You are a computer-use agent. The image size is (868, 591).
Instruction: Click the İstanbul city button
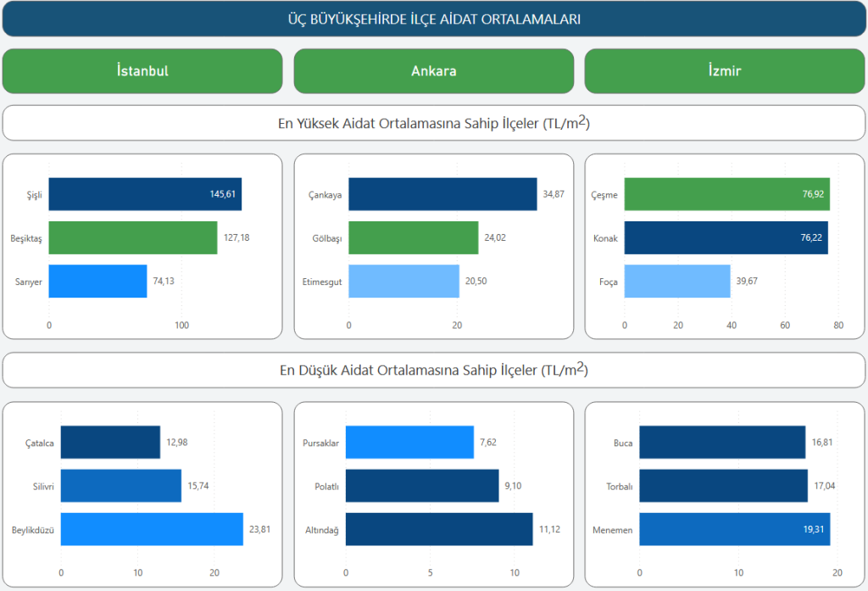142,71
